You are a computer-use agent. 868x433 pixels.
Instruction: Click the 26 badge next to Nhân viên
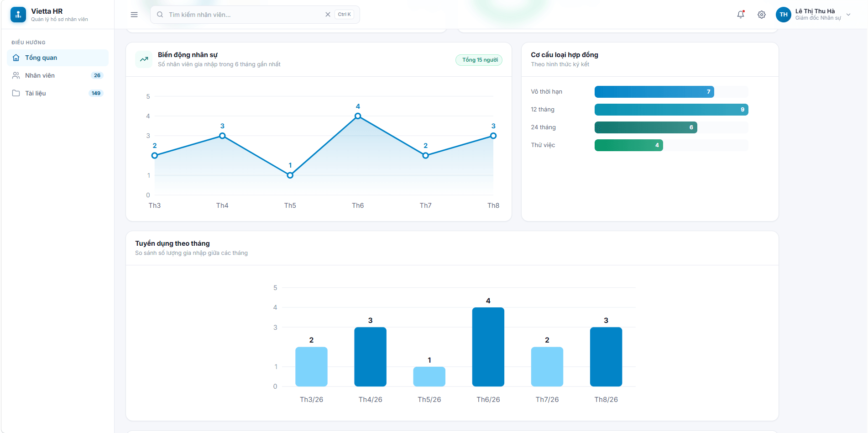(x=97, y=75)
